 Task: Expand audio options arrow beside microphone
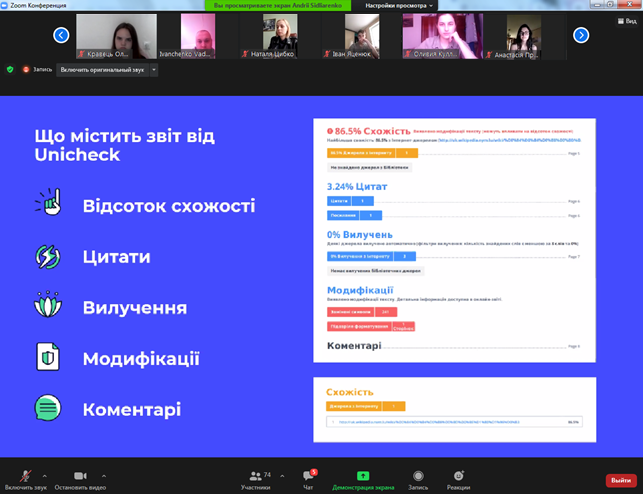tap(45, 476)
